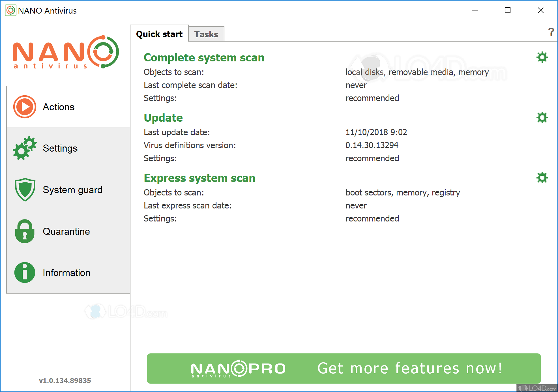Open the System guard sidebar item
The width and height of the screenshot is (558, 392).
(x=68, y=190)
